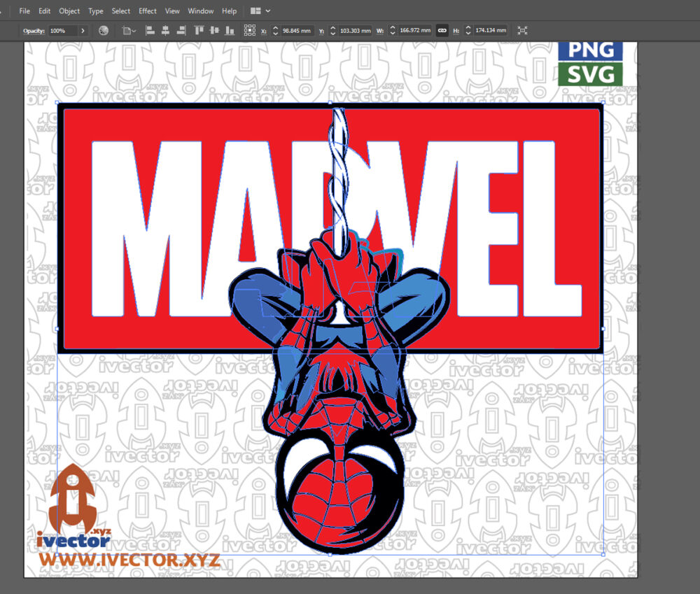Click the H: label link
Image resolution: width=700 pixels, height=594 pixels.
(x=456, y=31)
